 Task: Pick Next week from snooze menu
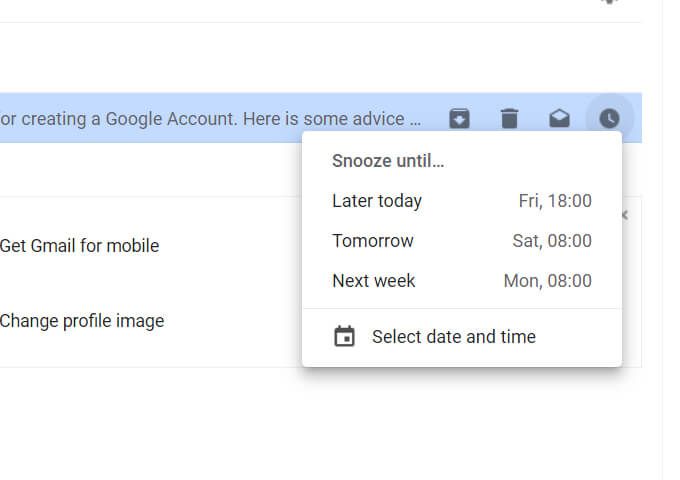(x=462, y=281)
